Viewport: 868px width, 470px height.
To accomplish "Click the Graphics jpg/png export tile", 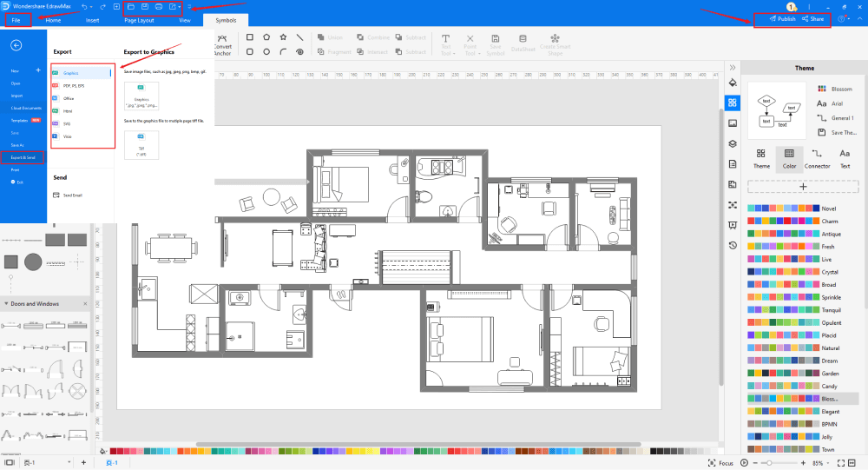I will (x=141, y=96).
